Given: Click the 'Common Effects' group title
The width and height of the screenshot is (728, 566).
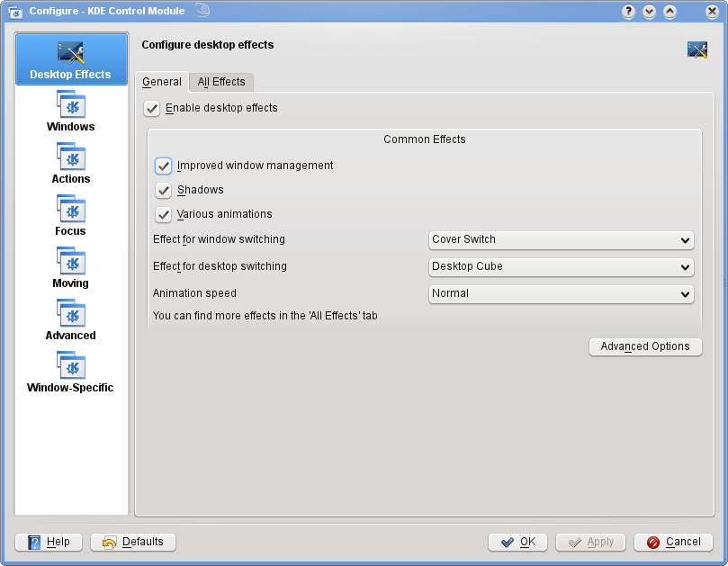Looking at the screenshot, I should coord(425,139).
